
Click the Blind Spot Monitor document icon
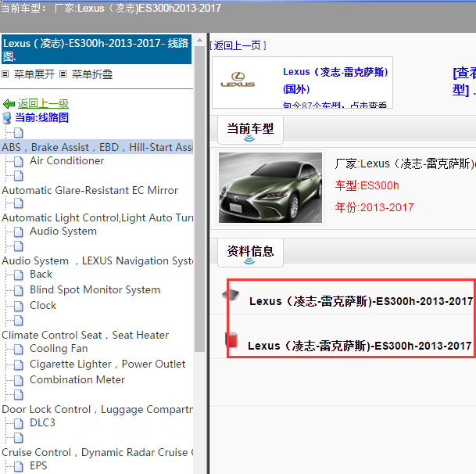point(19,290)
